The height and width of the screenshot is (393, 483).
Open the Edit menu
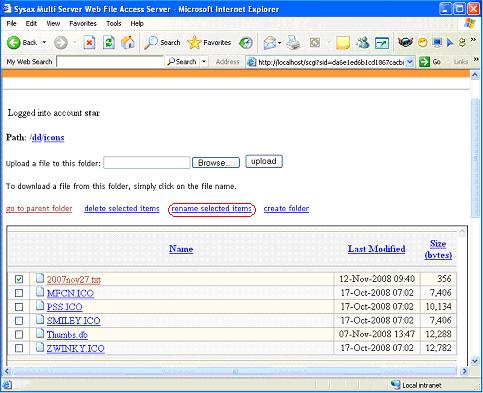coord(31,23)
